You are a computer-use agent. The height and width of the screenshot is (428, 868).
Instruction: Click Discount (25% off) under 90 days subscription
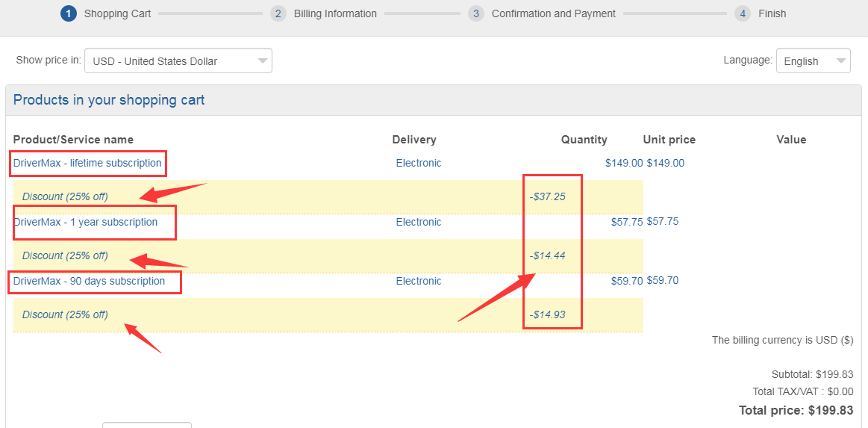65,314
